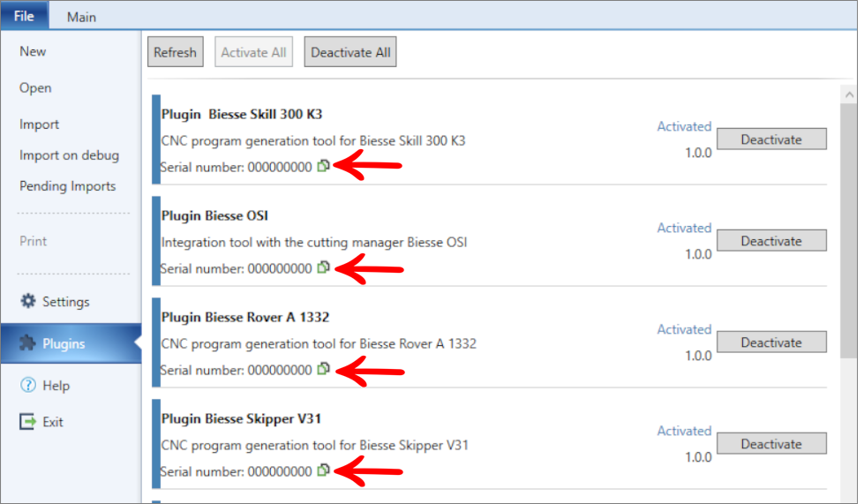
Task: Click version 1.0.0 of Biesse Skipper V31
Action: pos(698,456)
